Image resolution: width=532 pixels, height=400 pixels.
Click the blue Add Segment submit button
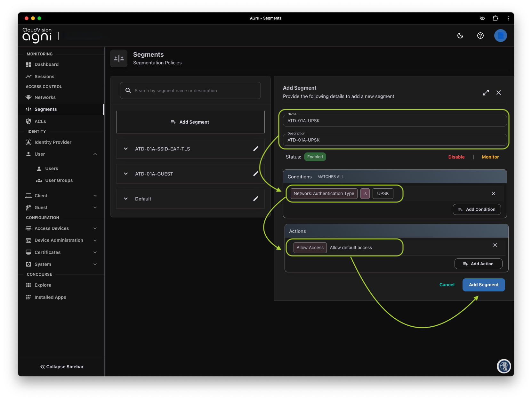(x=483, y=285)
